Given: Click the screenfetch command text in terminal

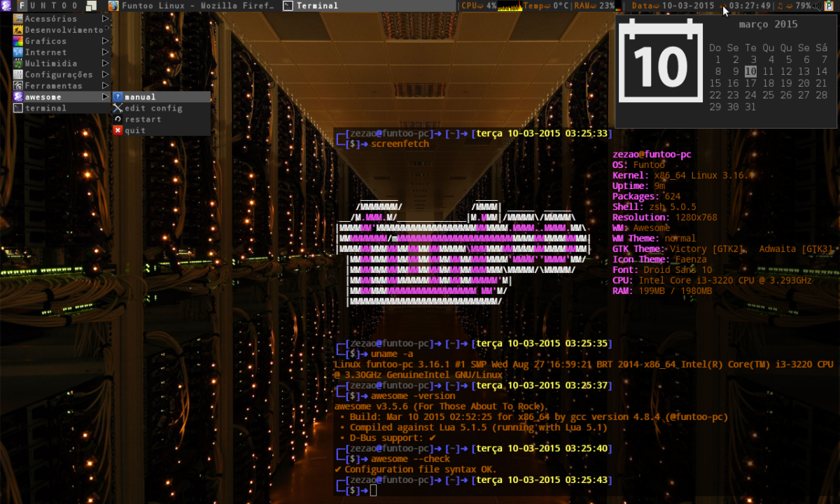Looking at the screenshot, I should pos(400,144).
